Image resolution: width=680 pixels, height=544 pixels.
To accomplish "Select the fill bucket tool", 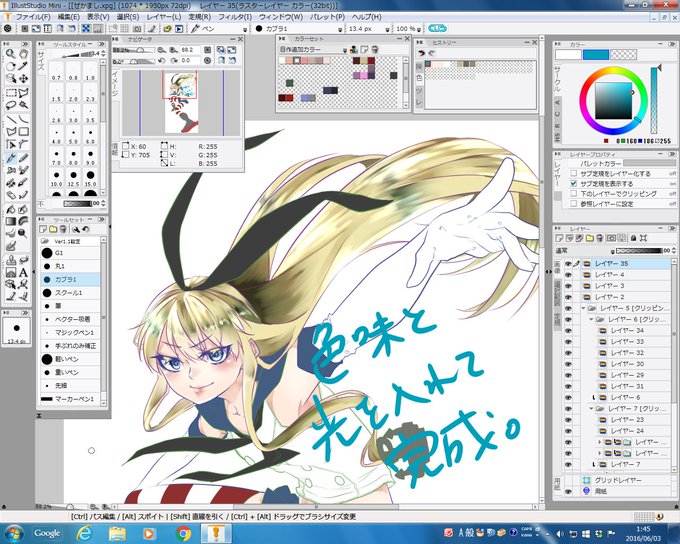I will [10, 210].
